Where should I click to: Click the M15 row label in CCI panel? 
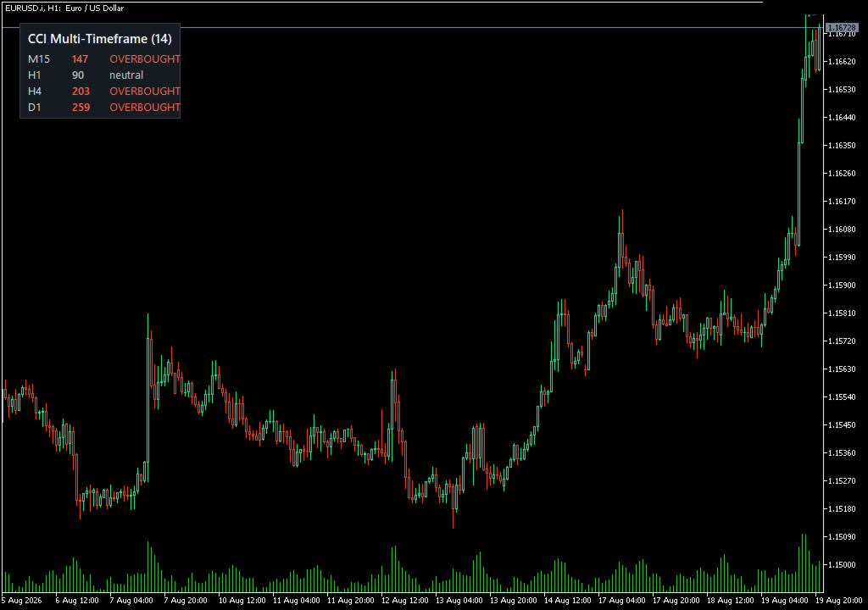[x=39, y=58]
